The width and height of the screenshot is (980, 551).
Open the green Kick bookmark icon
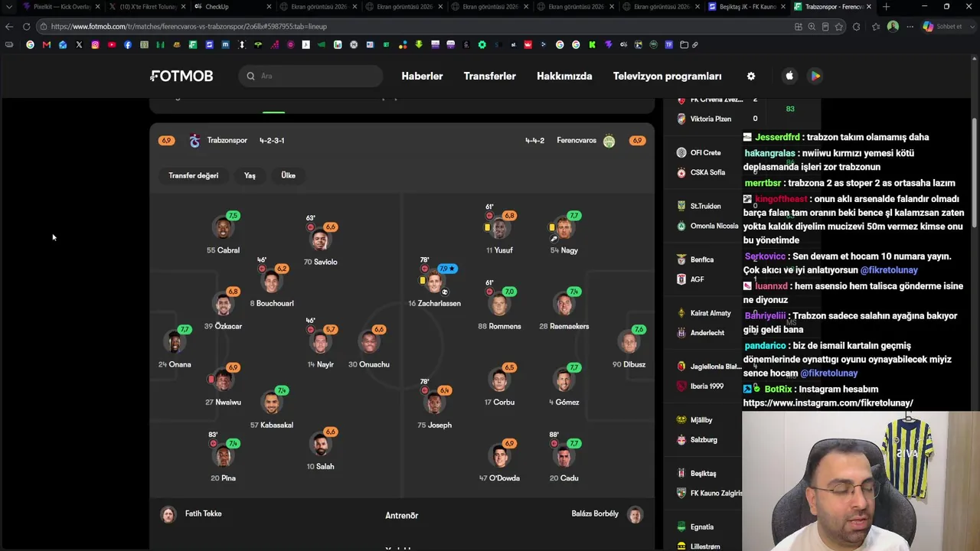click(592, 44)
